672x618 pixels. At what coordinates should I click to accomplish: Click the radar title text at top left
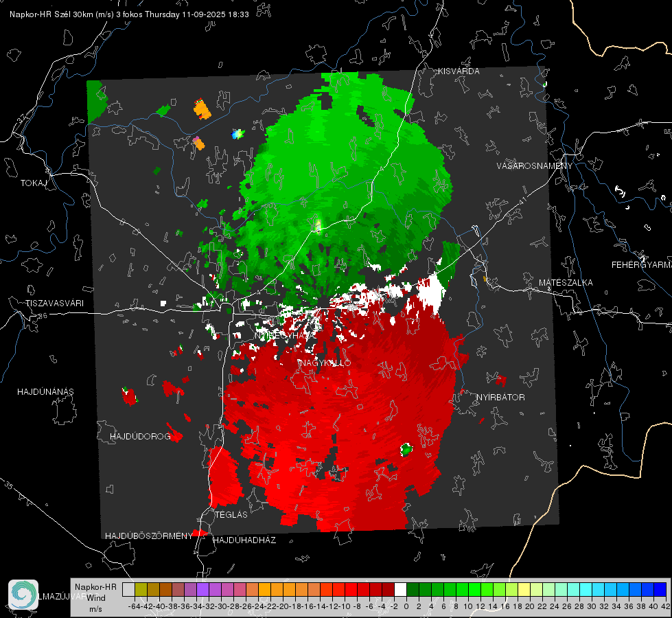click(129, 14)
